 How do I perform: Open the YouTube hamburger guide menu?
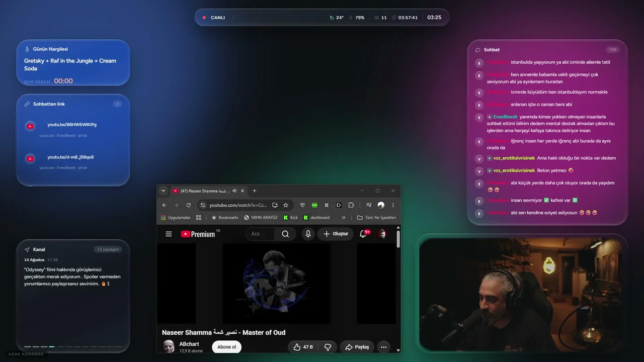[169, 234]
